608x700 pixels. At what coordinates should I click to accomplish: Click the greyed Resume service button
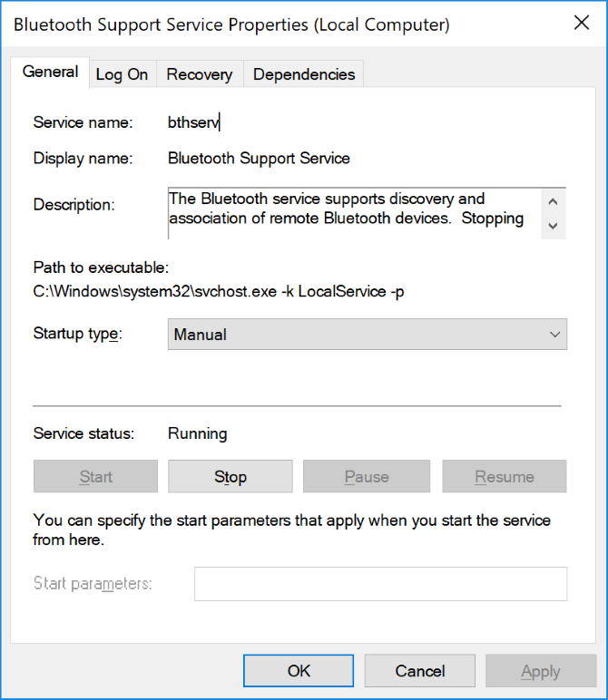tap(505, 476)
